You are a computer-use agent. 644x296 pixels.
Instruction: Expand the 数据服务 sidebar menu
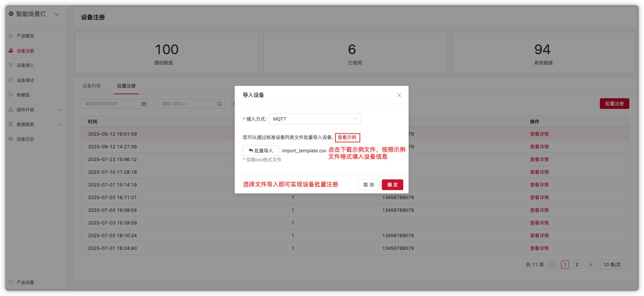(35, 124)
